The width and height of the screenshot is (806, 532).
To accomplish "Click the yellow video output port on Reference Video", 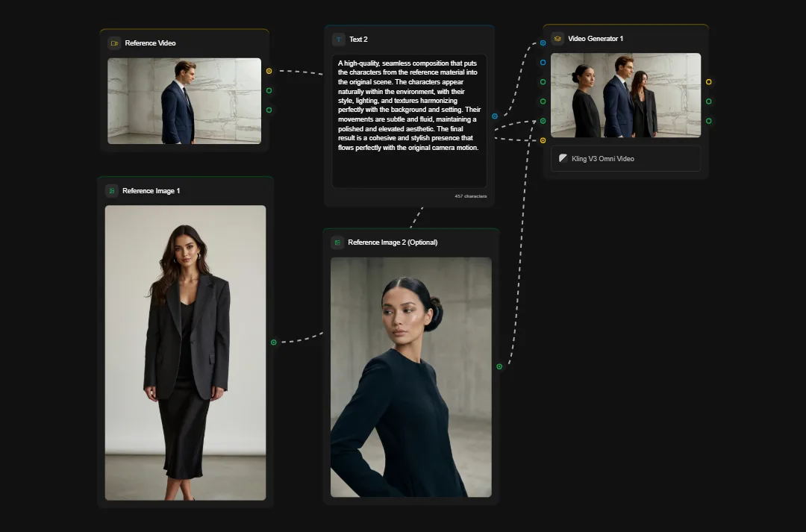I will tap(270, 72).
